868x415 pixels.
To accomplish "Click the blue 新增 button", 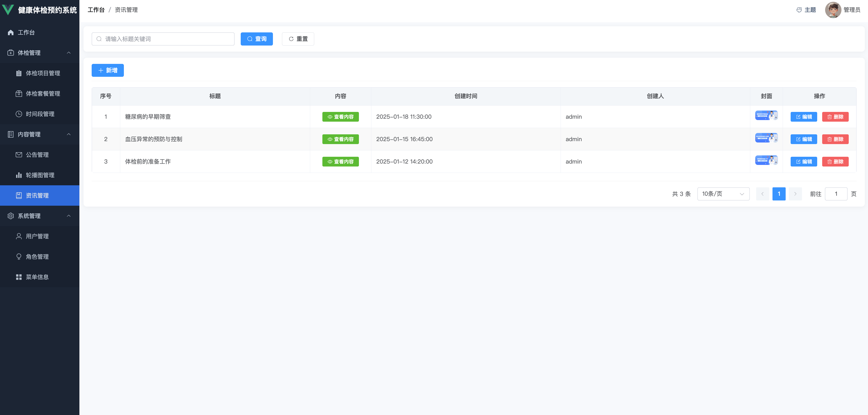I will (108, 70).
